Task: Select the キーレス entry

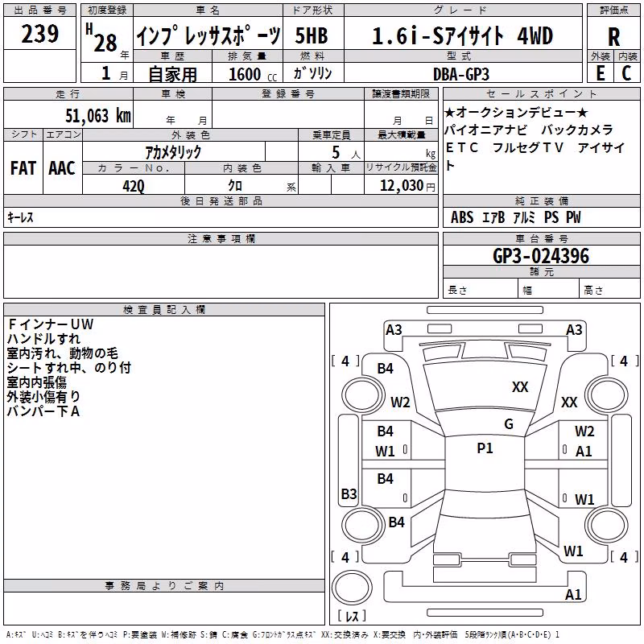Action: pos(20,217)
